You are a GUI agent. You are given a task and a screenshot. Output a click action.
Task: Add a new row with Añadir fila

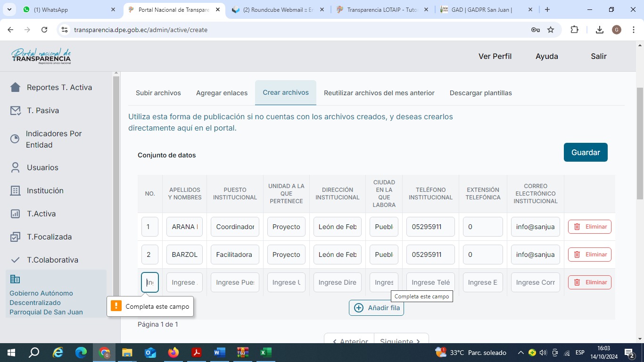coord(376,308)
